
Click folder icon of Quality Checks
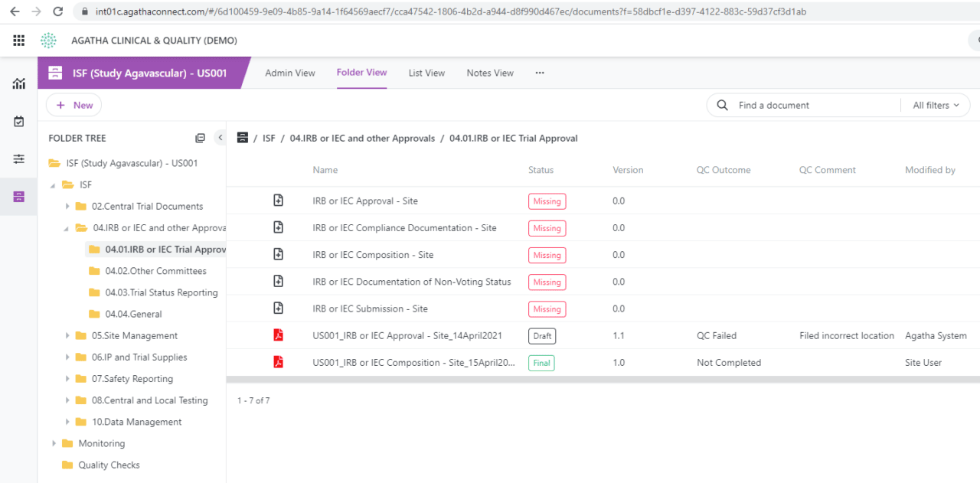pos(67,465)
